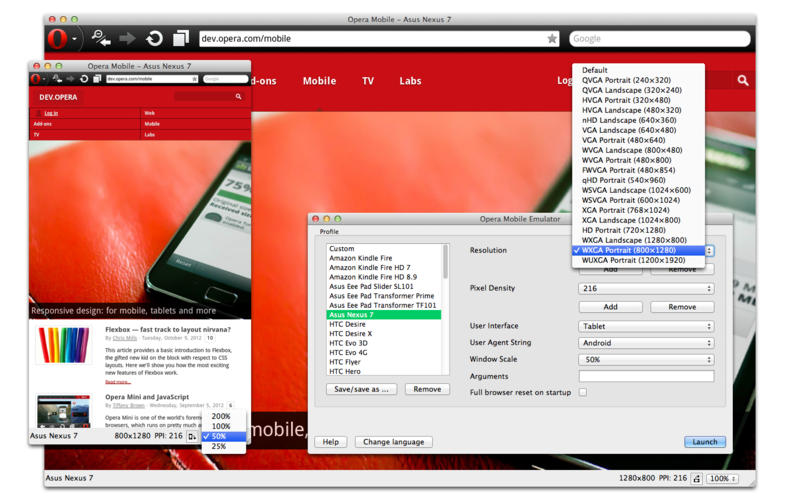
Task: Click the zoom-out back icon in large toolbar
Action: [x=100, y=39]
